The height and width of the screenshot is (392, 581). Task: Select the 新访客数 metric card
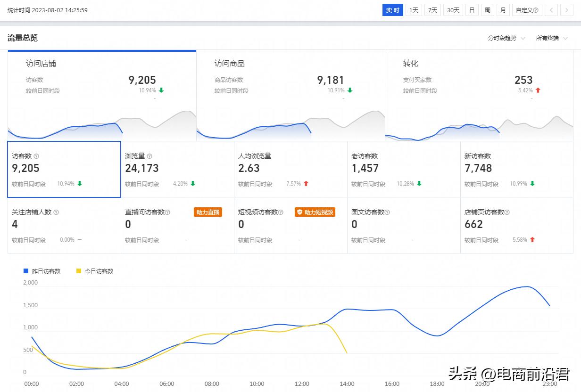(x=516, y=169)
